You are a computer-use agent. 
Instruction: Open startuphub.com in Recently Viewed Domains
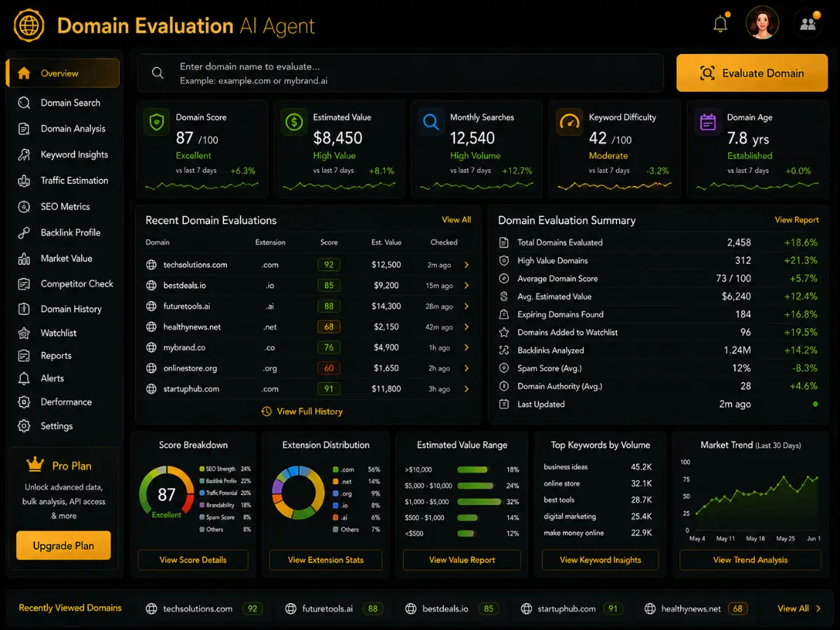coord(571,609)
